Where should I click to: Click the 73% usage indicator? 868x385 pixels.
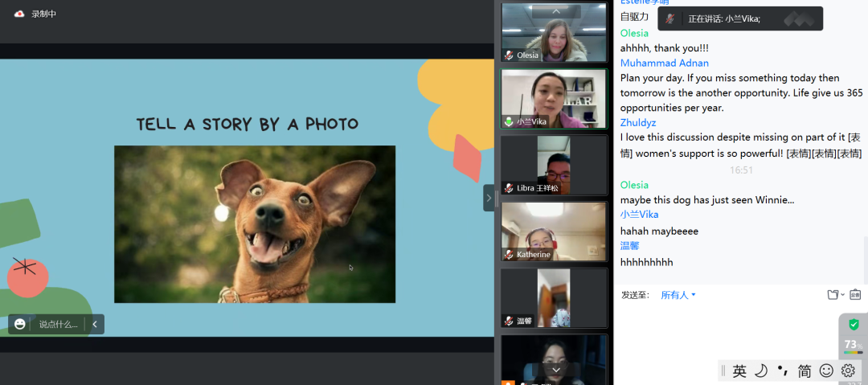tap(853, 346)
